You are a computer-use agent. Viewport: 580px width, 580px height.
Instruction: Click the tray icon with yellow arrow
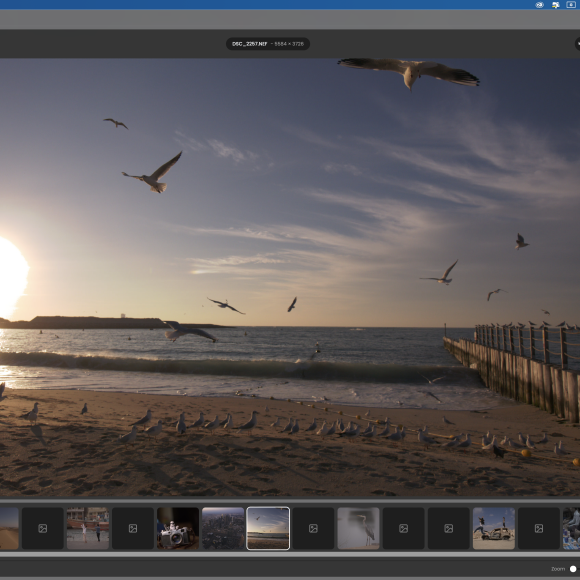tap(555, 5)
